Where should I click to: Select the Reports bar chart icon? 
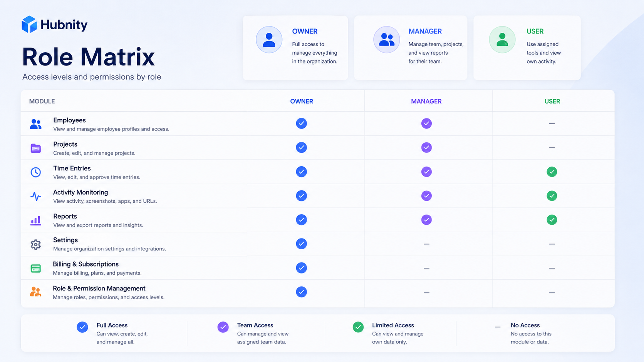(x=36, y=220)
